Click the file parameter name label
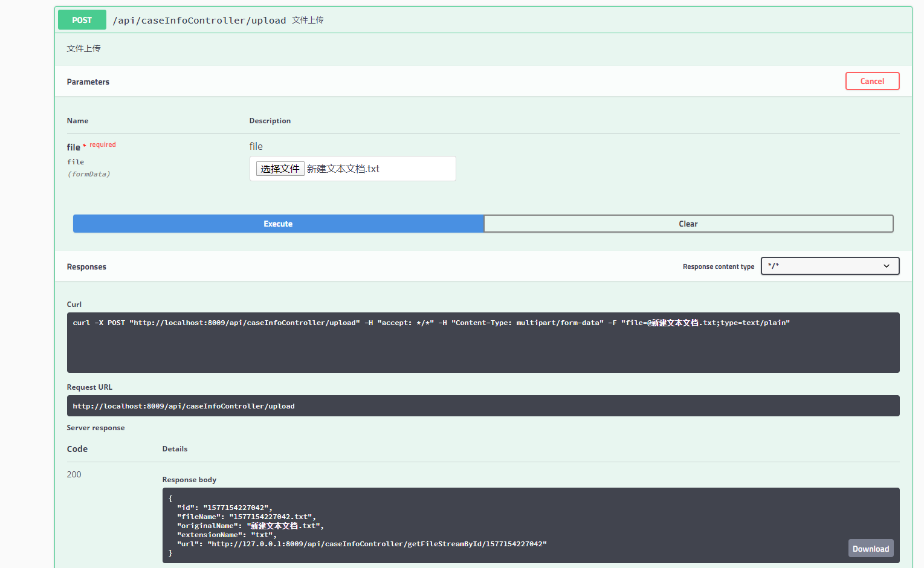The image size is (924, 568). [74, 147]
